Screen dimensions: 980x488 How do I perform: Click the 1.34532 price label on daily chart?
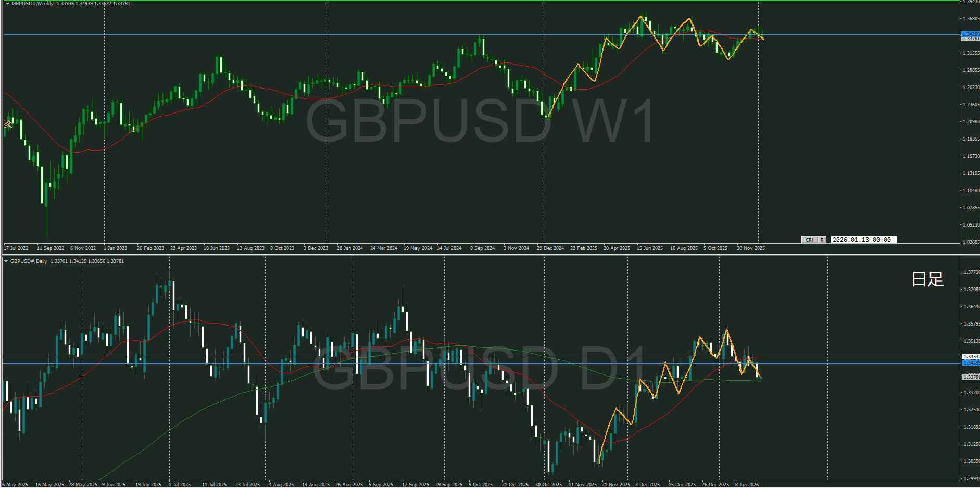tap(970, 357)
